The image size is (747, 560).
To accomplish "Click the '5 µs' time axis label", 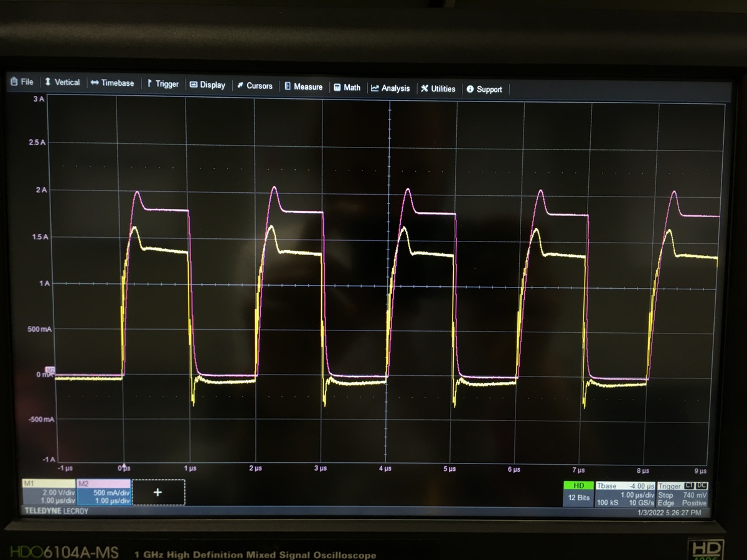I will click(449, 469).
